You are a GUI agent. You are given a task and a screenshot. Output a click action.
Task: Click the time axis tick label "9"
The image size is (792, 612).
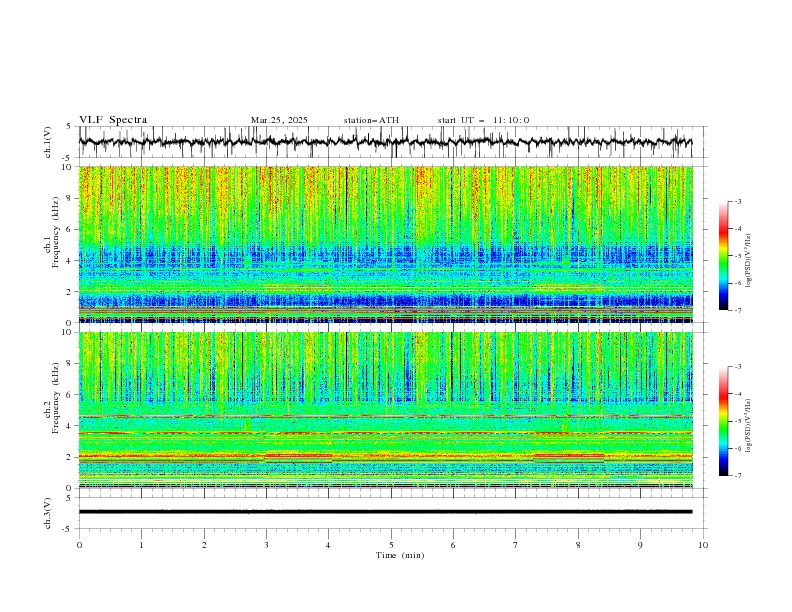tap(640, 545)
